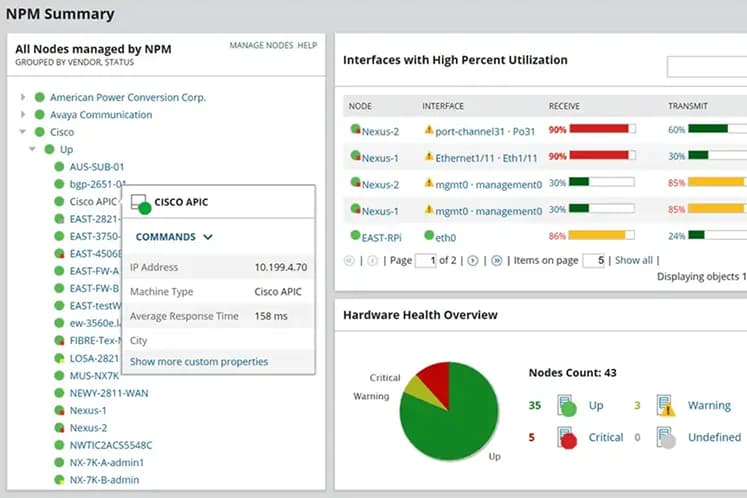Click the Warning nodes icon in hardware health
This screenshot has height=498, width=747.
click(x=666, y=406)
